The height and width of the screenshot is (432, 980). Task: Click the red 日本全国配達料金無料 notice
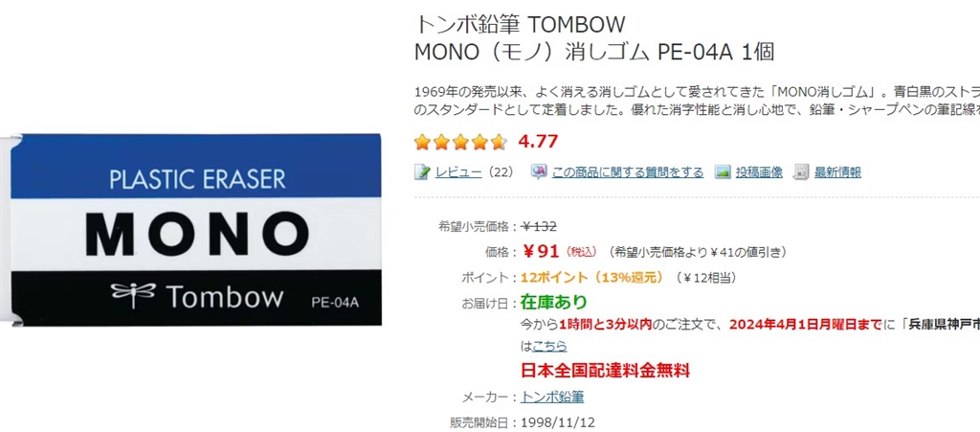[x=605, y=371]
